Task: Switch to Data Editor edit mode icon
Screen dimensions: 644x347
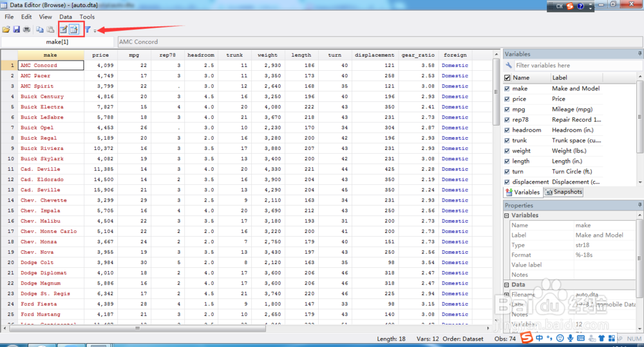Action: [64, 30]
